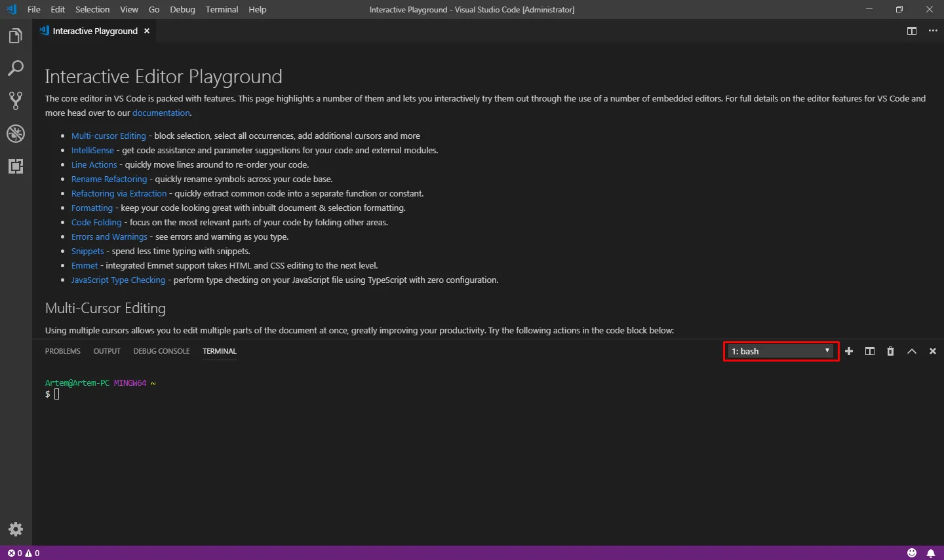
Task: Open the Debug view in activity bar
Action: point(16,134)
